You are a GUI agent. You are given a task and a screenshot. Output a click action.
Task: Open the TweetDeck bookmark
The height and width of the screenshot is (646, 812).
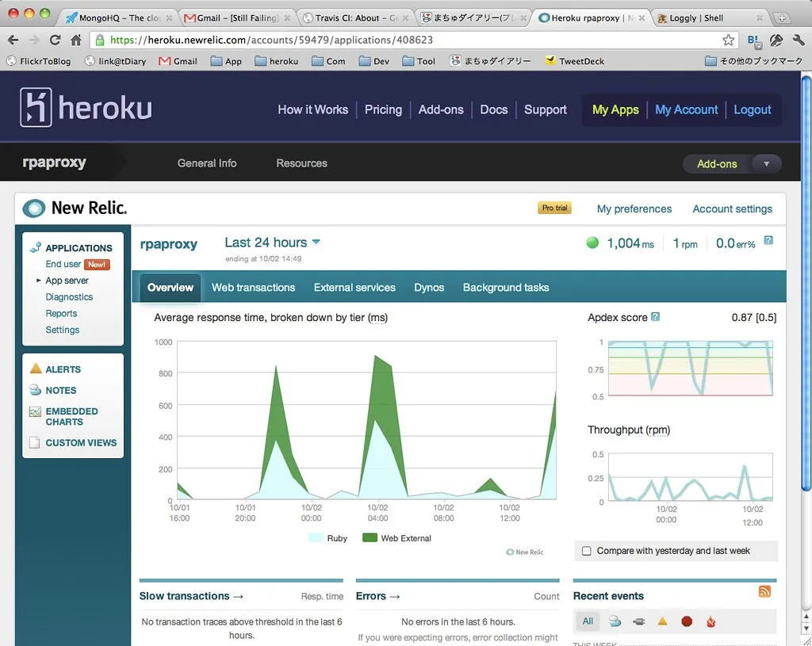[x=575, y=61]
